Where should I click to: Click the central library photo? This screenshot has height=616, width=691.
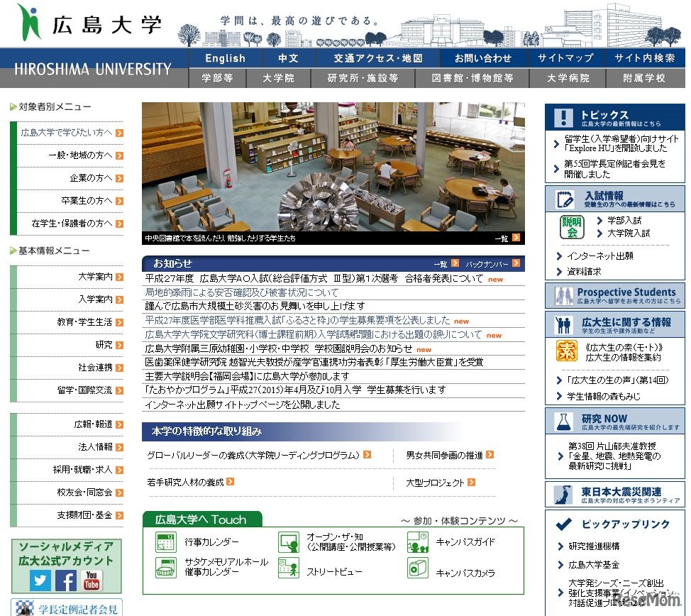(333, 167)
